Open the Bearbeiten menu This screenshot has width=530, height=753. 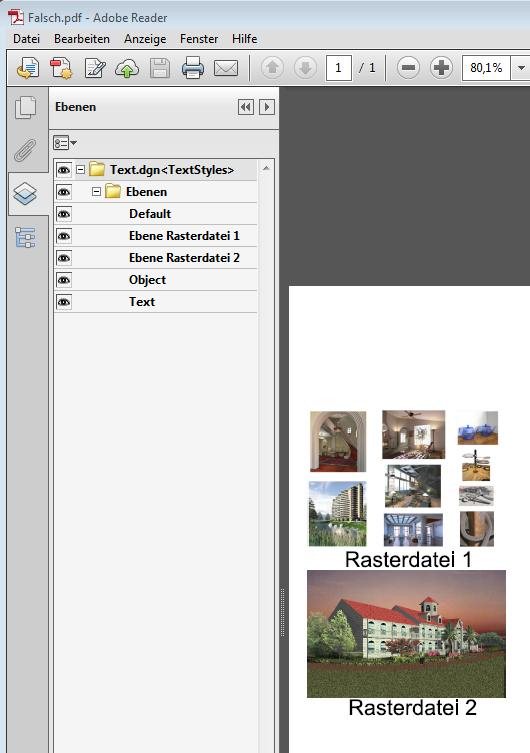(82, 39)
